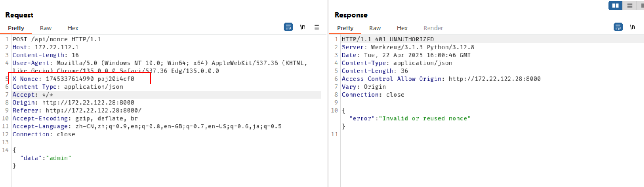Screen dimensions: 644x187
Task: Click the 'Origin: http://172.22.122.28:8000' header
Action: point(73,103)
